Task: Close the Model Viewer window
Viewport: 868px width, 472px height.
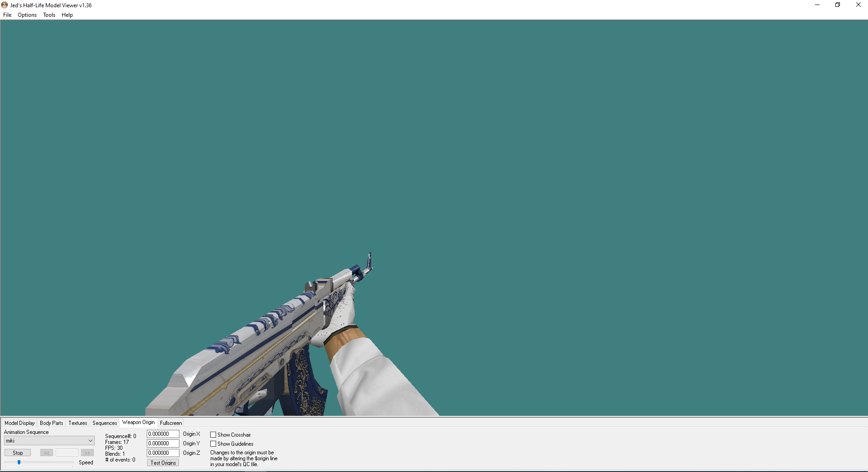Action: click(858, 5)
